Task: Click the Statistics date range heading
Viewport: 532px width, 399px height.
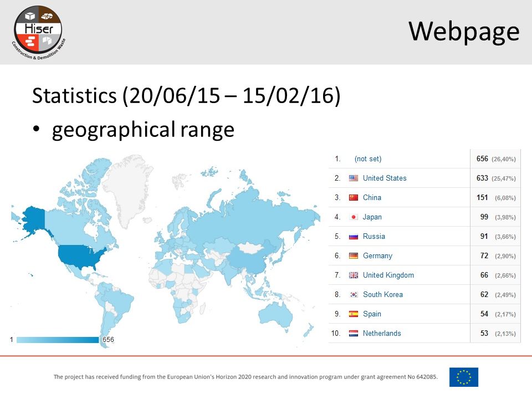Action: 186,96
